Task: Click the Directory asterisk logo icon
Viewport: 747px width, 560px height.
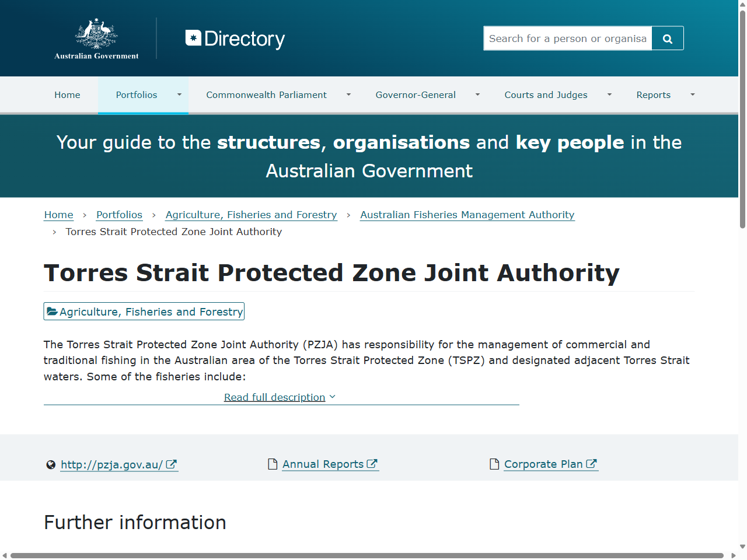Action: (194, 36)
